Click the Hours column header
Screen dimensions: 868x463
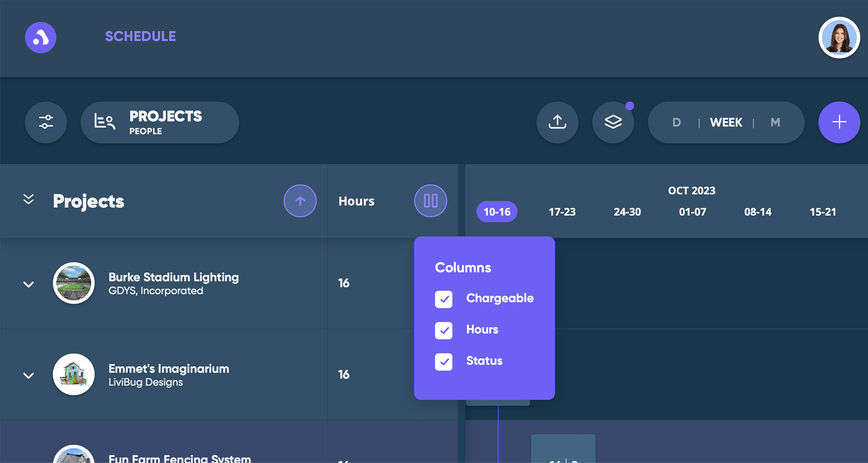[356, 201]
